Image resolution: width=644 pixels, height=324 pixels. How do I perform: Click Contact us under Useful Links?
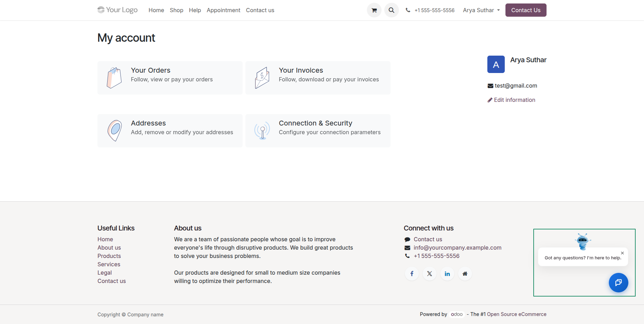111,281
